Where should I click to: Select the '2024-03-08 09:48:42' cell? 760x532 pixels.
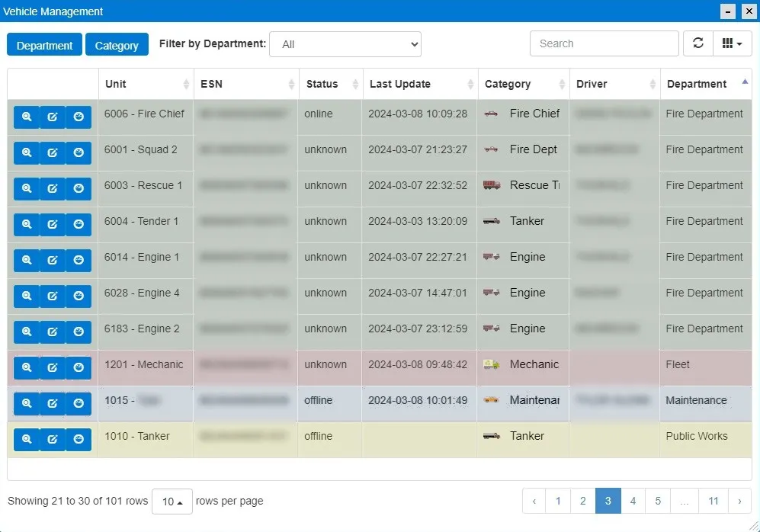pos(419,368)
